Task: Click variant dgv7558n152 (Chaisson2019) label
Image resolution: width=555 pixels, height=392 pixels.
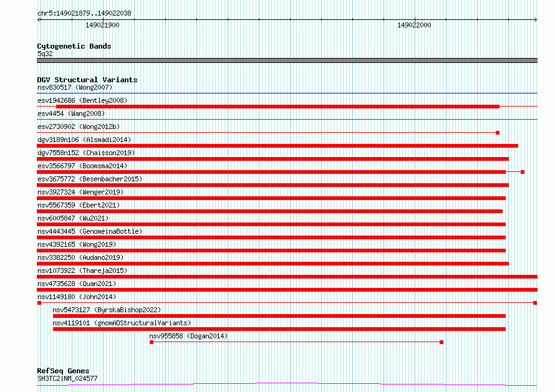Action: (x=86, y=153)
